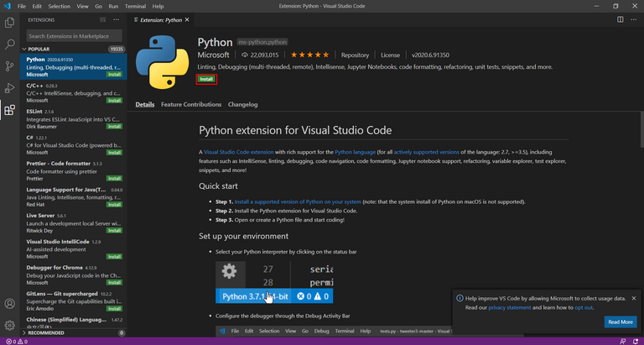Click the five-star rating of Python extension
The width and height of the screenshot is (644, 345).
coord(310,55)
